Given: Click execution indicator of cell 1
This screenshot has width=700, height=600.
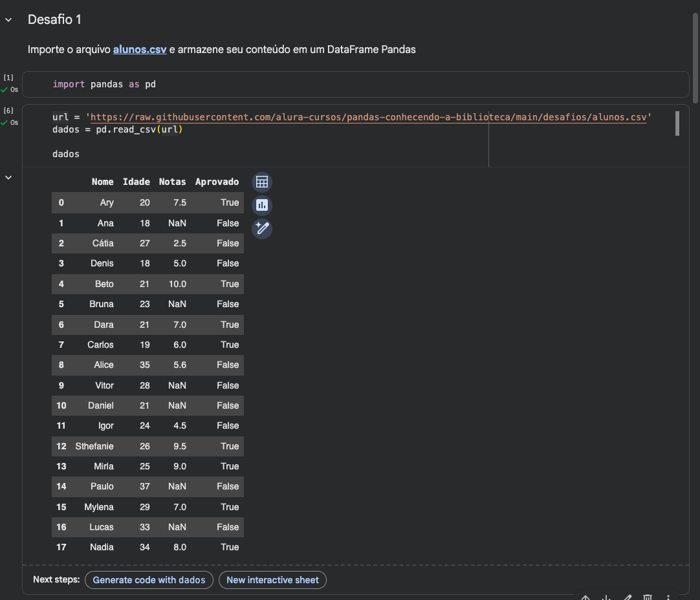Looking at the screenshot, I should pyautogui.click(x=9, y=83).
